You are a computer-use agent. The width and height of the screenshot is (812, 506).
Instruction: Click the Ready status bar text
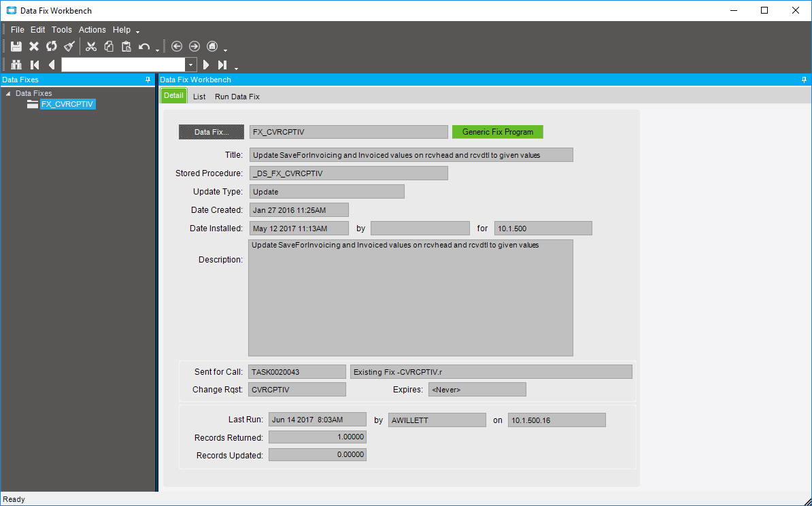click(14, 500)
